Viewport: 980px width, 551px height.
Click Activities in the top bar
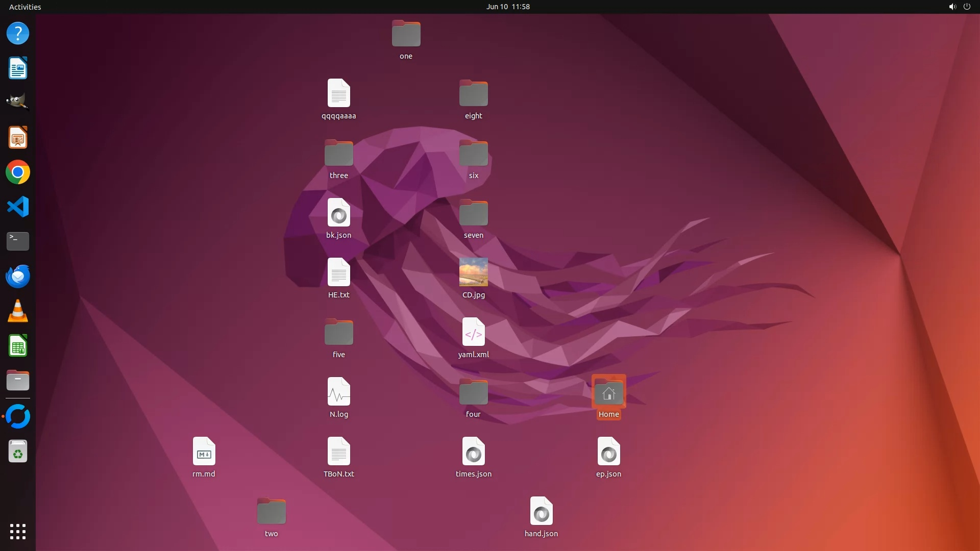pyautogui.click(x=25, y=7)
